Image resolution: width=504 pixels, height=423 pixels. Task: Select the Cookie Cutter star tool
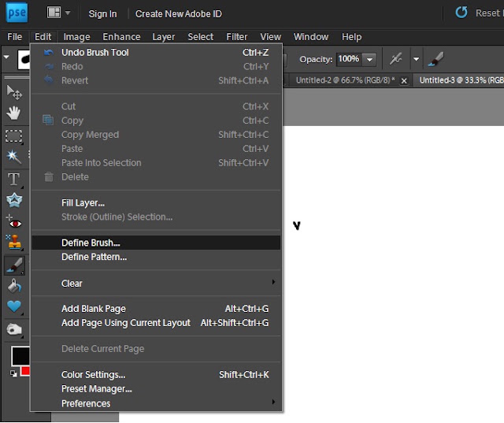(14, 200)
